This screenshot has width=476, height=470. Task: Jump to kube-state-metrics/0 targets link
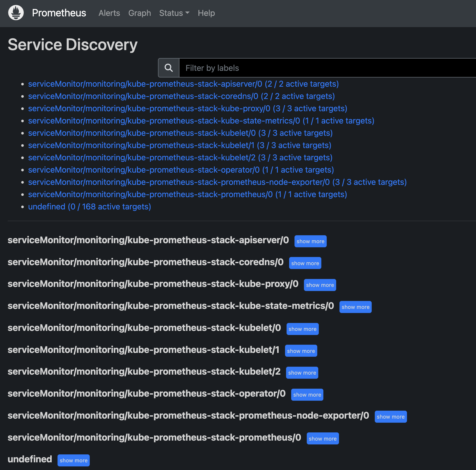click(x=201, y=121)
